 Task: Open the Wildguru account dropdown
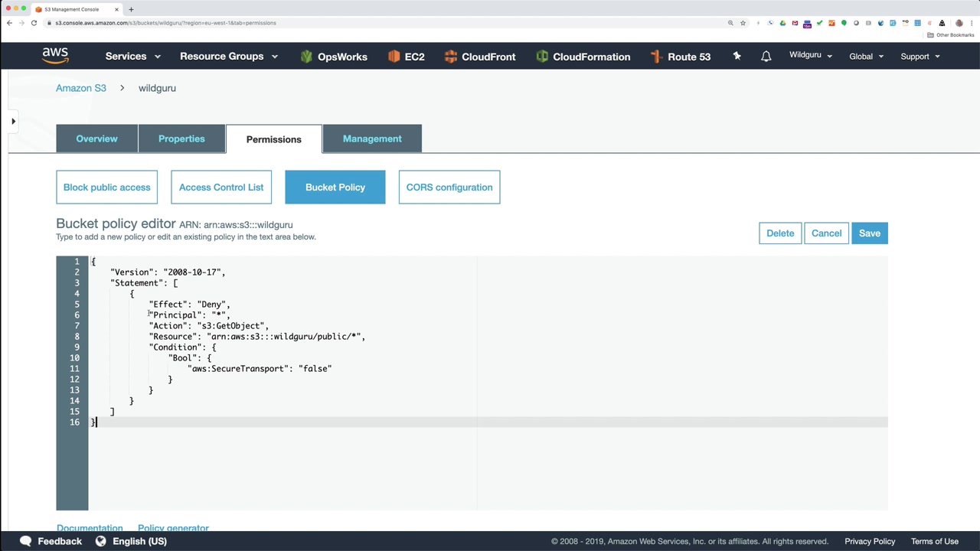tap(811, 55)
